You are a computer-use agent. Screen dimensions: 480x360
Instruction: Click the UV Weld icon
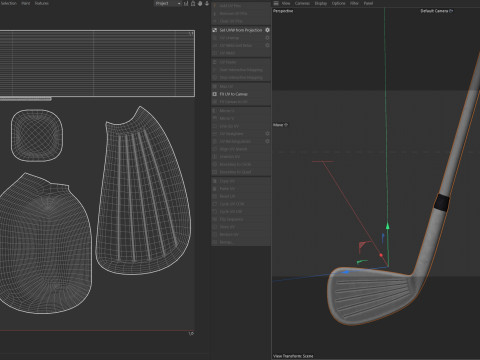coord(215,53)
